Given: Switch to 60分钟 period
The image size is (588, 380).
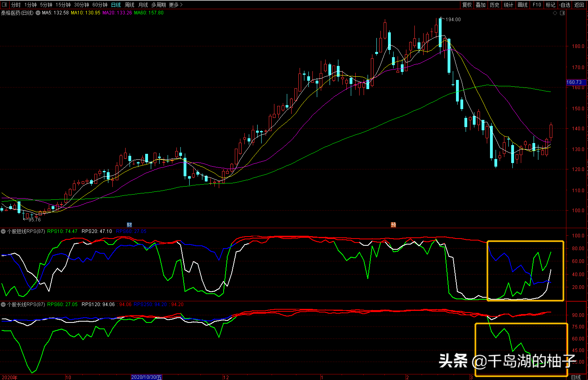Looking at the screenshot, I should (100, 5).
